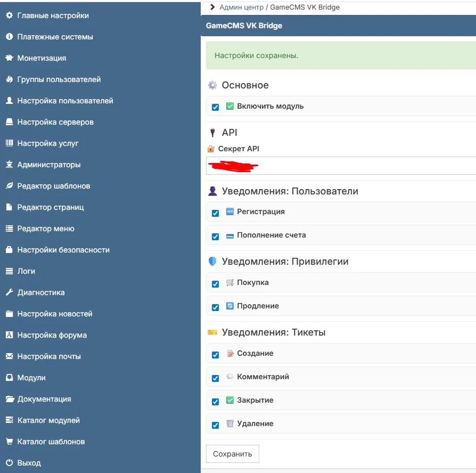Click the leaf icon beside Редактор шаблонов
The height and width of the screenshot is (473, 476).
10,185
